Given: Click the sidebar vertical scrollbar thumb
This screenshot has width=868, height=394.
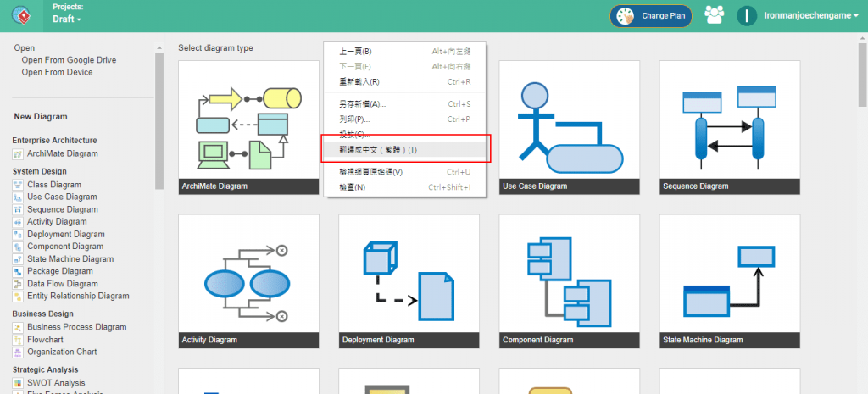Looking at the screenshot, I should (x=159, y=120).
